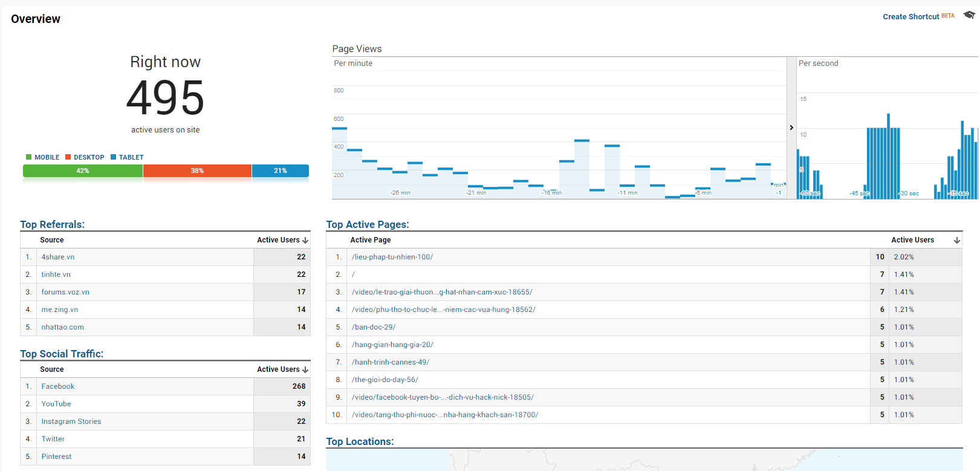Open the le-trao-giai-thuon video page link
Screen dimensions: 980x471
tap(442, 292)
